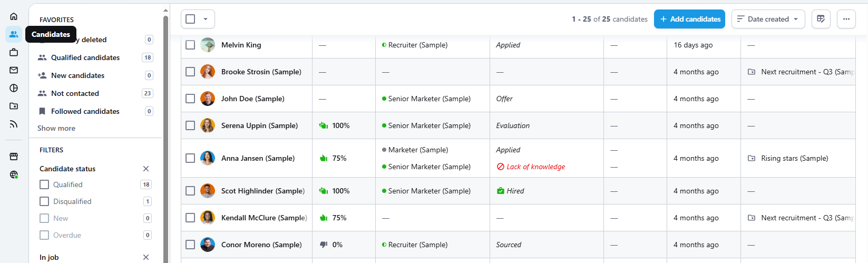Open the feed icon in the sidebar
The image size is (868, 263).
tap(14, 124)
